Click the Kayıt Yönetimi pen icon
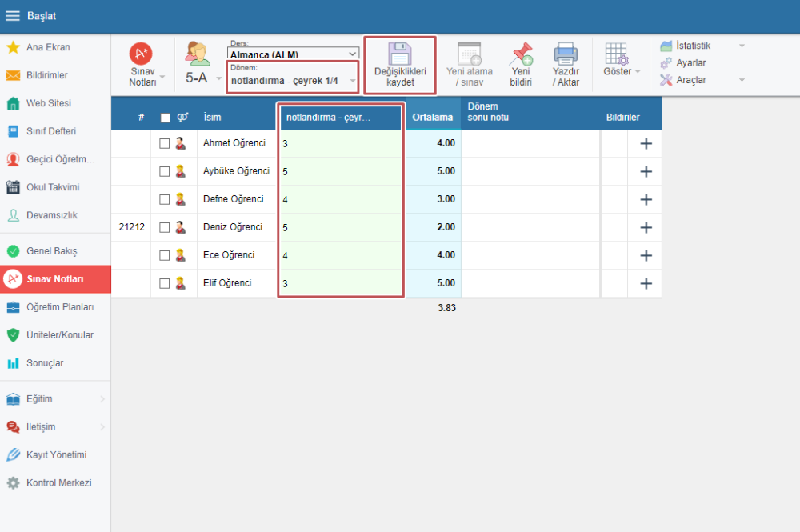Screen dimensions: 800x532 (x=14, y=454)
